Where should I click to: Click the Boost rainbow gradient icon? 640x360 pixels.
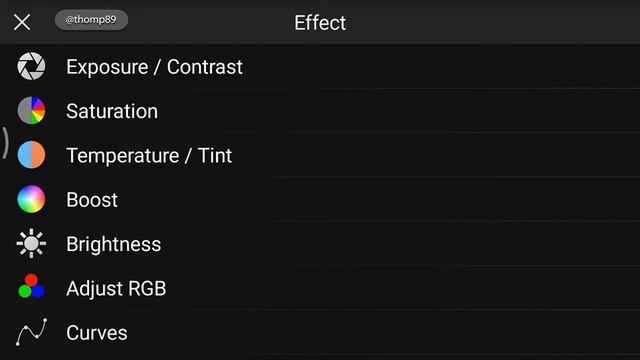[x=31, y=199]
